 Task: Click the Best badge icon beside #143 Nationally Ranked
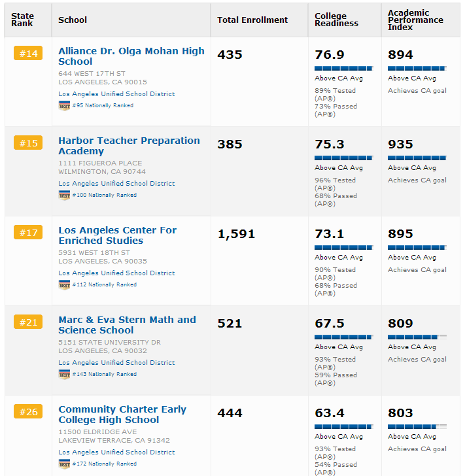coord(64,374)
